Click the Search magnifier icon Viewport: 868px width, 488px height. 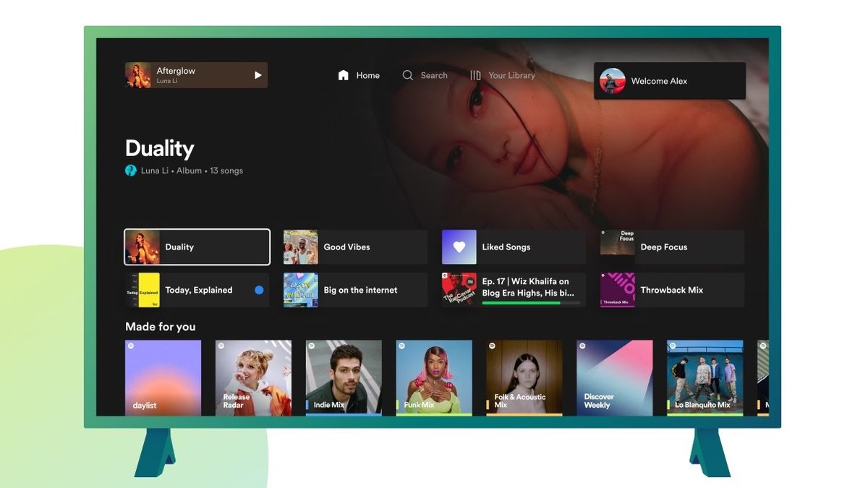pyautogui.click(x=408, y=75)
